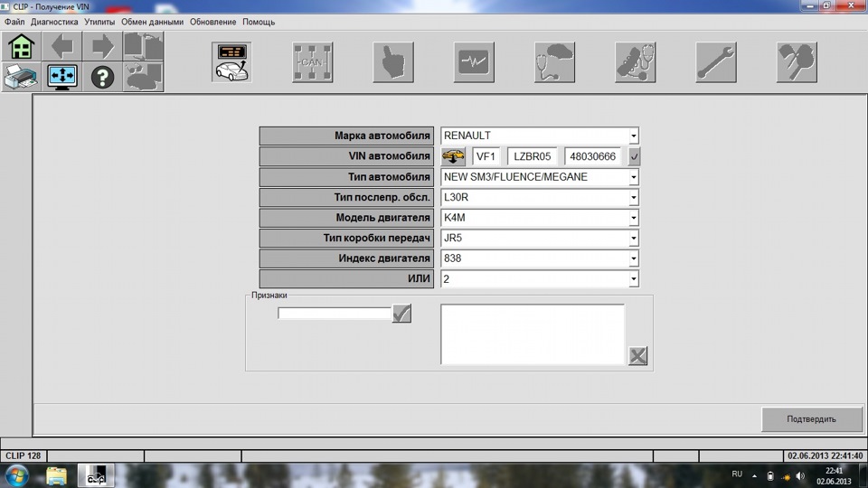868x488 pixels.
Task: Click VIN field containing 48030666
Action: 593,156
